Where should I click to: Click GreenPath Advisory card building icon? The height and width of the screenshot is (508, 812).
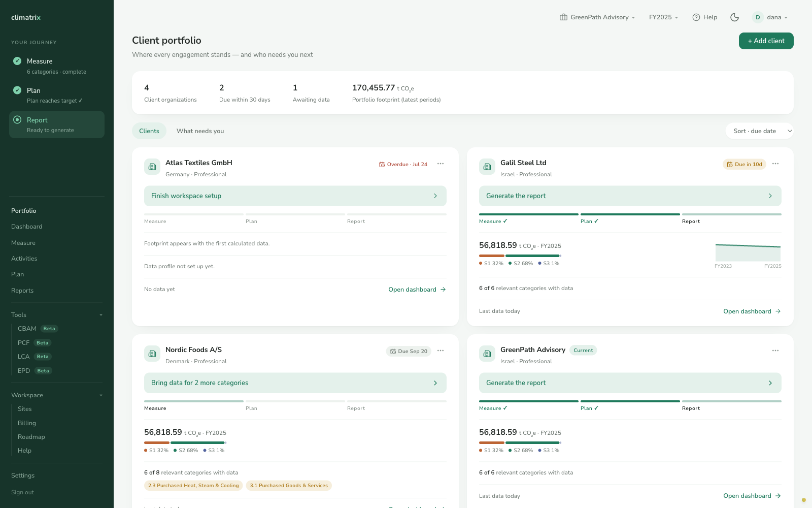point(487,354)
